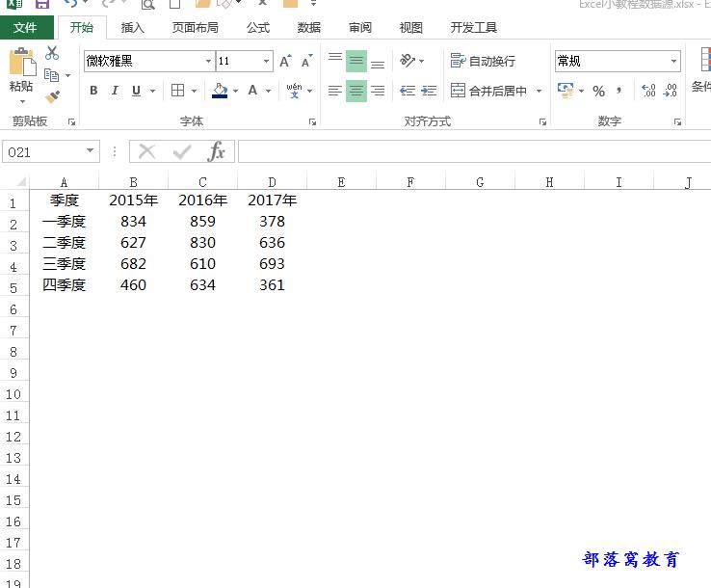
Task: Confirm entry with the checkmark icon
Action: tap(182, 151)
